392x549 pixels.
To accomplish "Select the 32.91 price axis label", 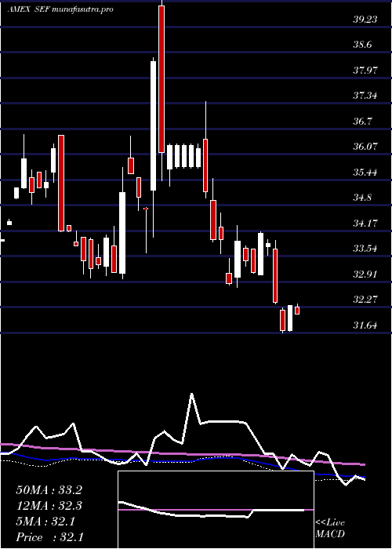I will pos(365,274).
